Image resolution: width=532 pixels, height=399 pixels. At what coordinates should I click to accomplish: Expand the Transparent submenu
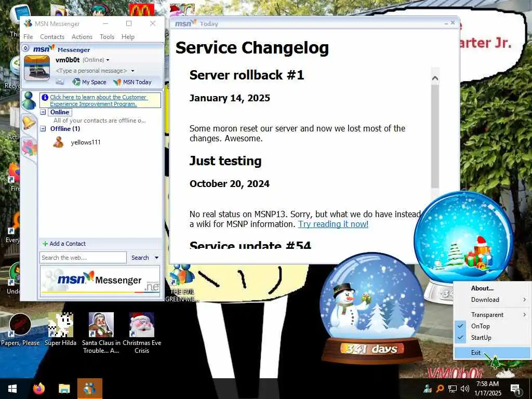[x=493, y=314]
